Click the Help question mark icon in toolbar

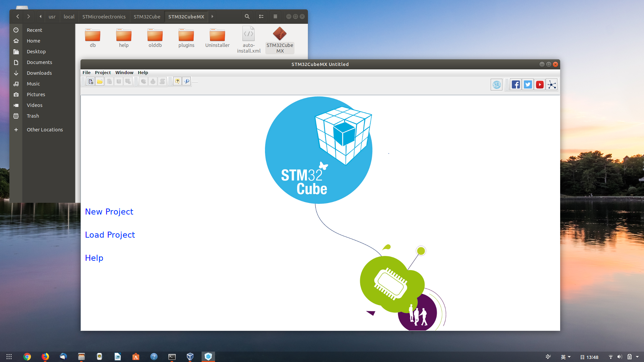[177, 81]
